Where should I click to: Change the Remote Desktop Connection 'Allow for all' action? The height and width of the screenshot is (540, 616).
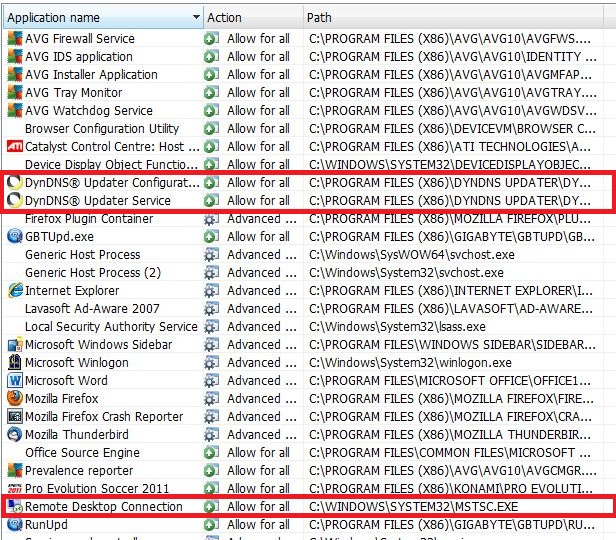point(258,507)
